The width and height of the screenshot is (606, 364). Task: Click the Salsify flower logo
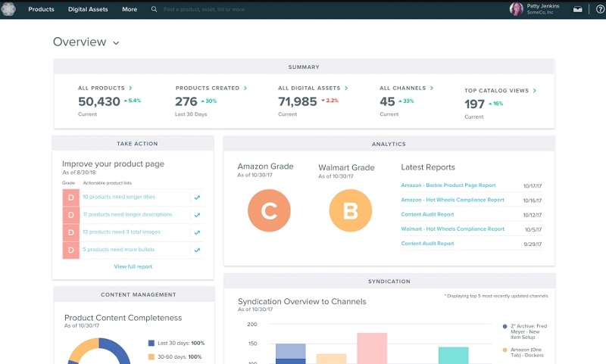(8, 9)
